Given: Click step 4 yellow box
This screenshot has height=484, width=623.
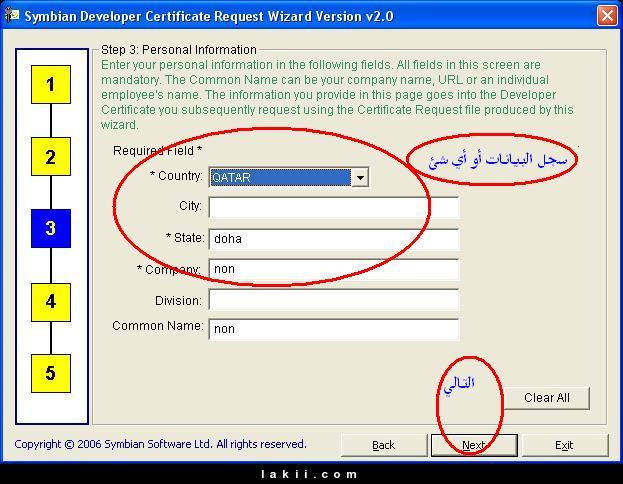Looking at the screenshot, I should 51,302.
